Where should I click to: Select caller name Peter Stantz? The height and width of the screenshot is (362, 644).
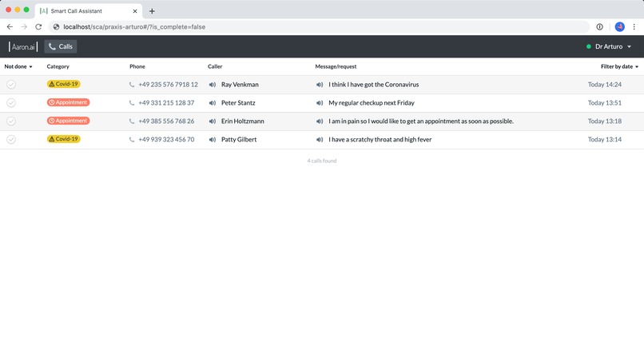click(x=238, y=103)
